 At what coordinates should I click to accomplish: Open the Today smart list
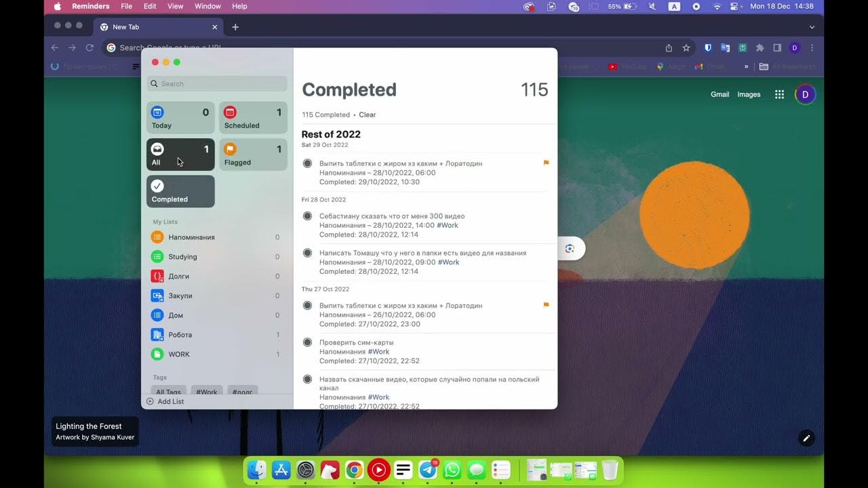click(180, 117)
